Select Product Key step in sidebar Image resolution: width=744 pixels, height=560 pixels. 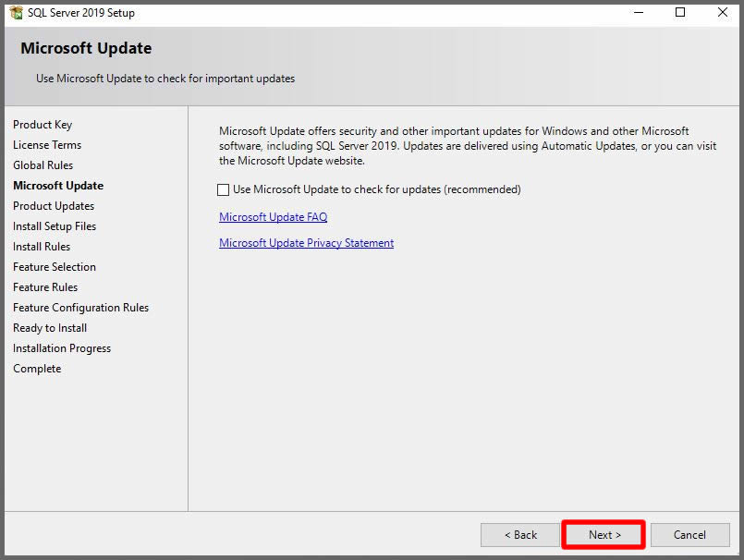click(x=43, y=125)
